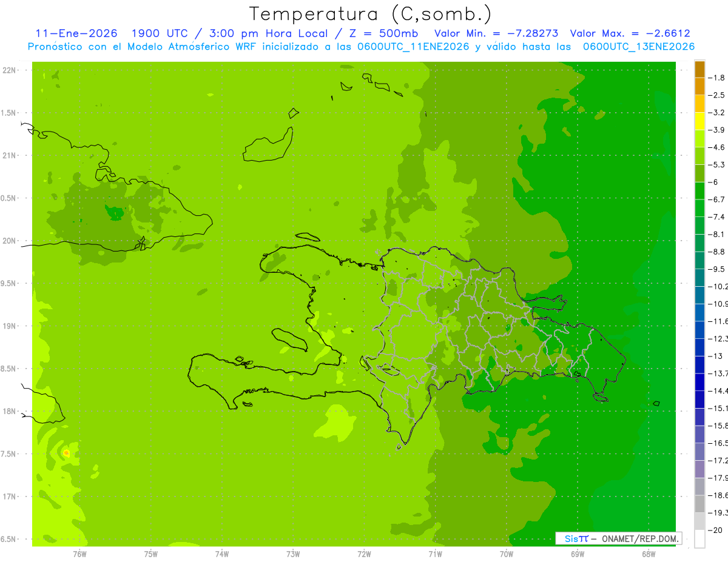728x562 pixels.
Task: Click the legend value "-7.4"
Action: point(718,216)
